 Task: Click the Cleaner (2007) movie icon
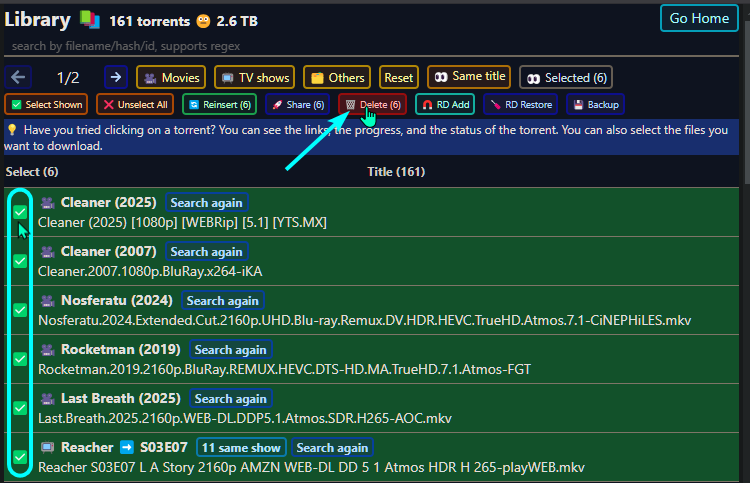click(x=47, y=252)
